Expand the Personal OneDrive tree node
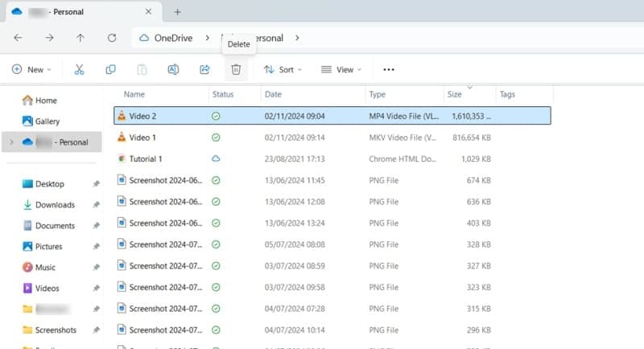The width and height of the screenshot is (644, 349). [x=11, y=142]
